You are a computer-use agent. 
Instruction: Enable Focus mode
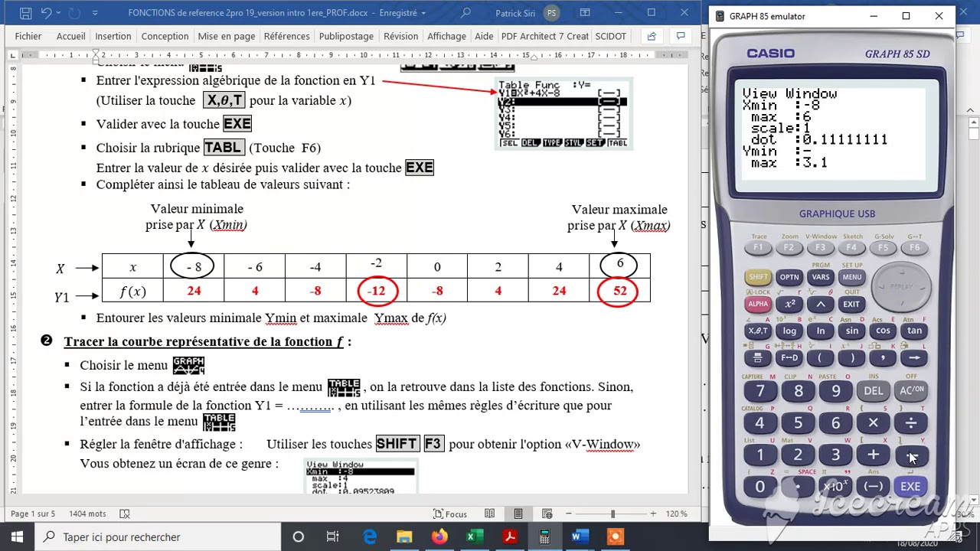point(450,514)
